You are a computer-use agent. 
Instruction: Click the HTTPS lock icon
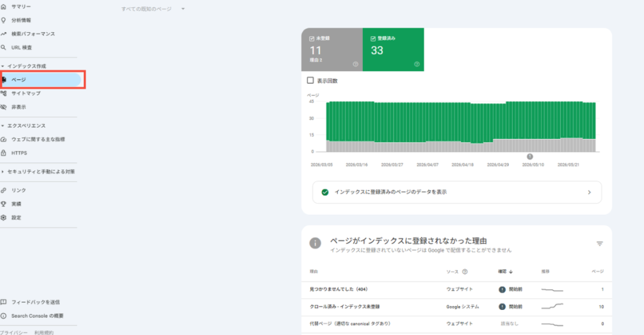(x=3, y=153)
